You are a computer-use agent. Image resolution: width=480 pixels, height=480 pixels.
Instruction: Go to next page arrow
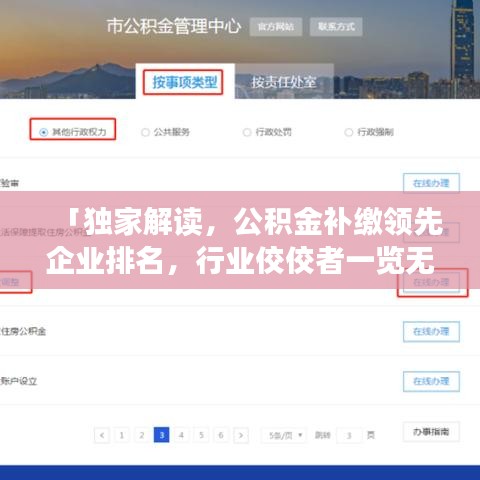(x=241, y=435)
